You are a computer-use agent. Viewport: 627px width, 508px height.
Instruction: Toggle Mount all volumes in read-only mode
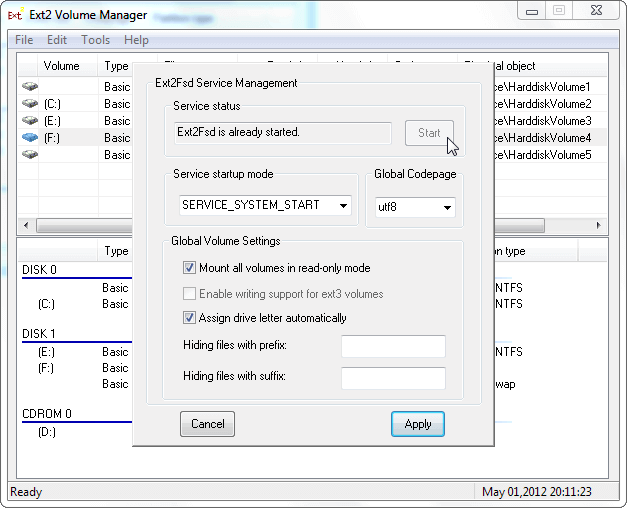pos(190,268)
